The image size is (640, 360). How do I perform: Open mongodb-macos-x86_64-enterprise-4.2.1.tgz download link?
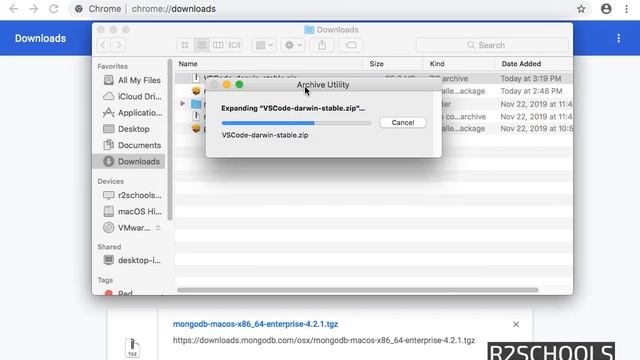256,324
